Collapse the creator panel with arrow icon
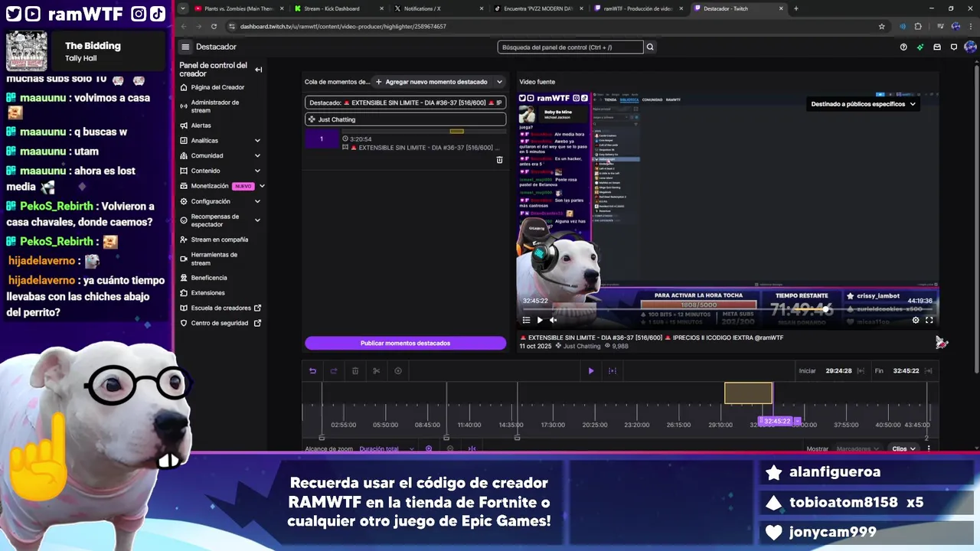The height and width of the screenshot is (551, 980). 259,70
